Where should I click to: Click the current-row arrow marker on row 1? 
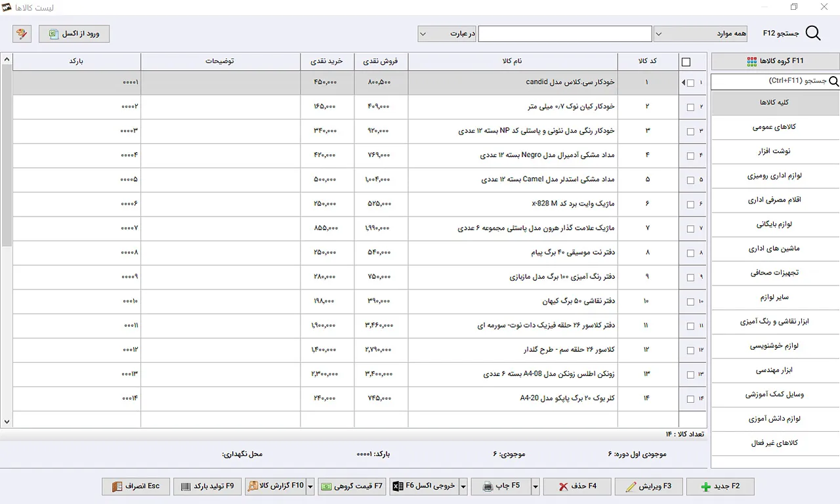point(683,83)
